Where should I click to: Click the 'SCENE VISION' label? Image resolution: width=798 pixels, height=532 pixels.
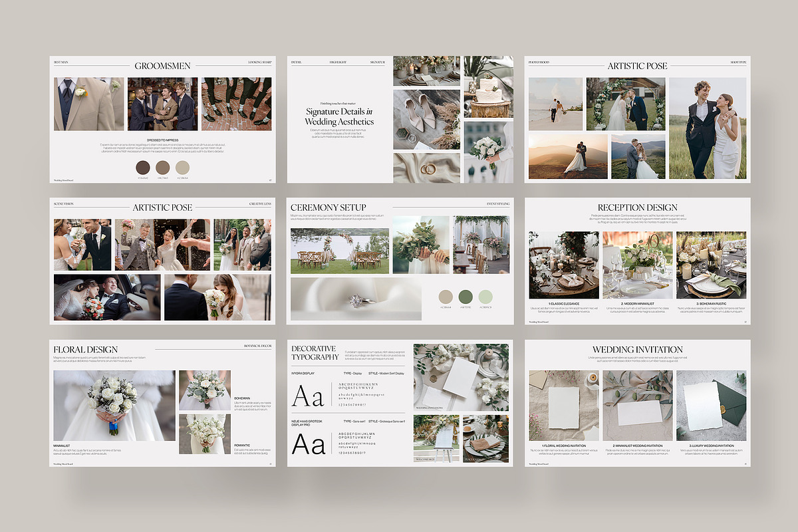(64, 203)
